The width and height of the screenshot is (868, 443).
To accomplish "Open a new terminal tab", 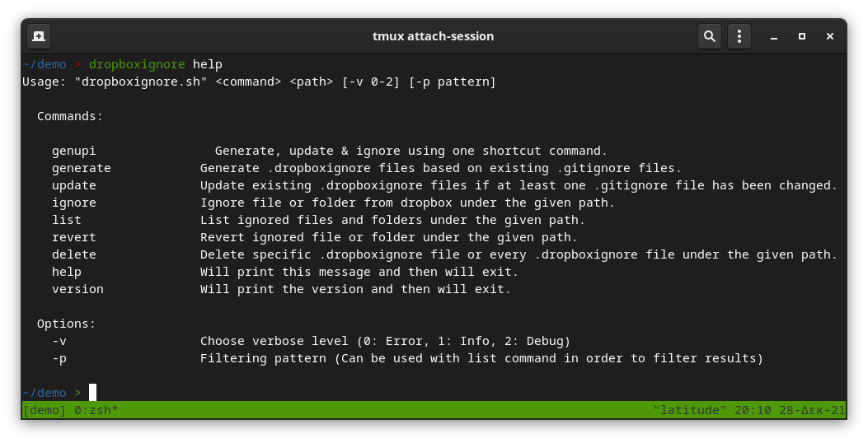I will click(39, 36).
